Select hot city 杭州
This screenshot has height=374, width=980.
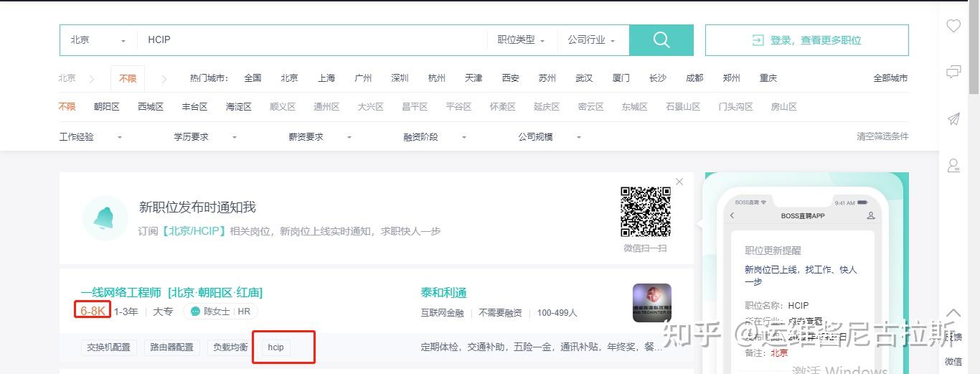[436, 78]
